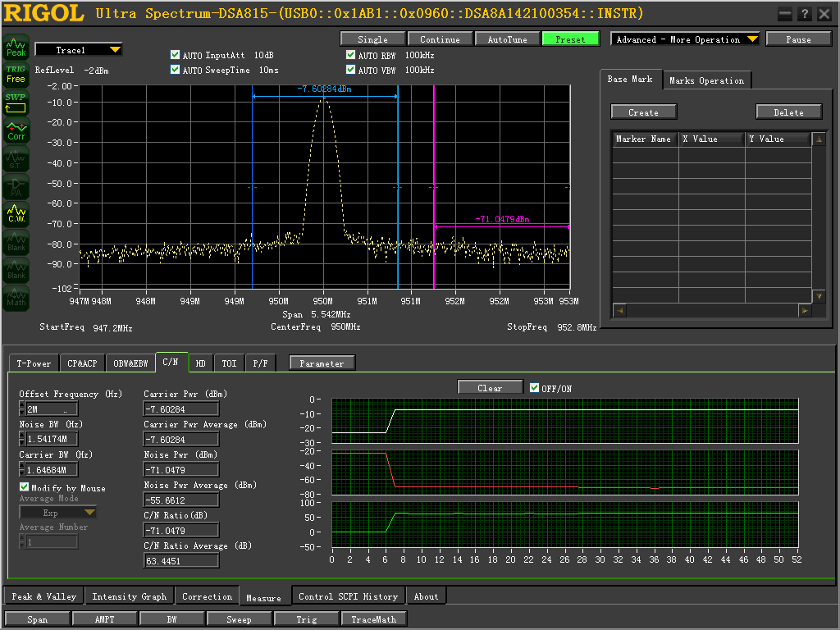This screenshot has height=630, width=840.
Task: Open the AMPT menu button
Action: [104, 619]
